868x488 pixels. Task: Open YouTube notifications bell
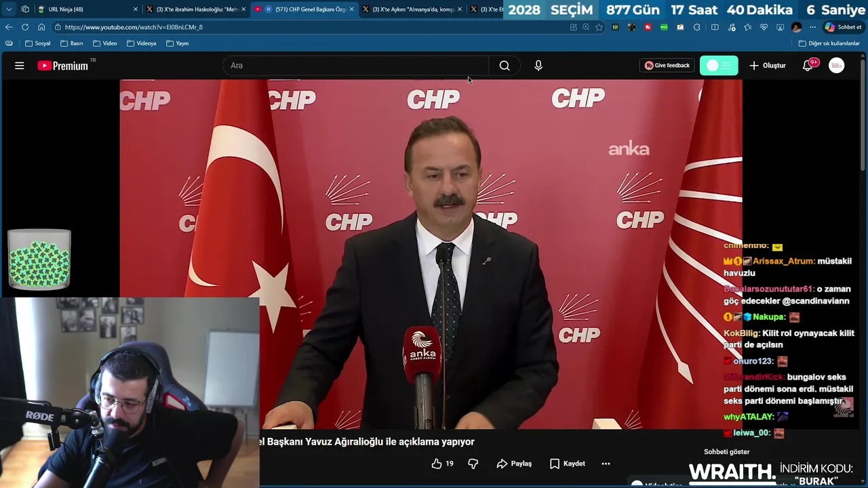(808, 66)
